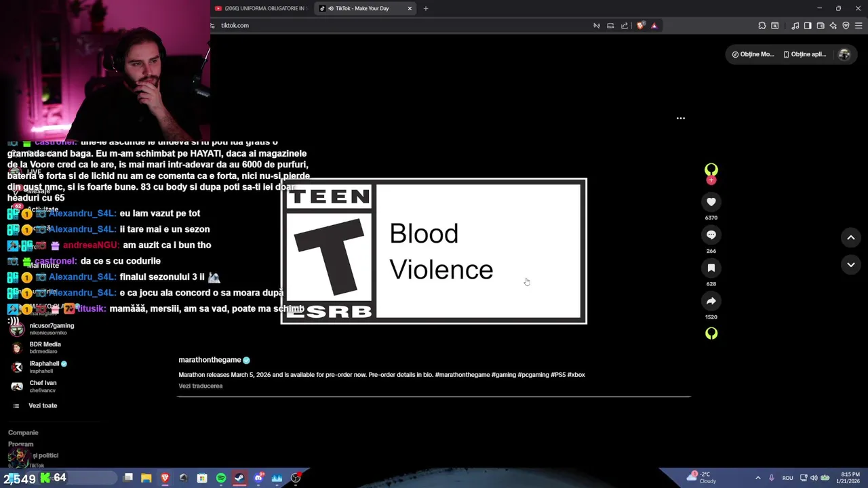This screenshot has height=488, width=868.
Task: Click the ROU keyboard language indicator
Action: [787, 478]
